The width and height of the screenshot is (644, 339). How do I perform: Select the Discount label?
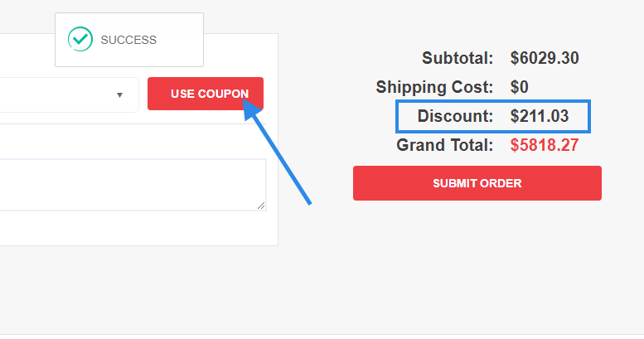(x=455, y=116)
